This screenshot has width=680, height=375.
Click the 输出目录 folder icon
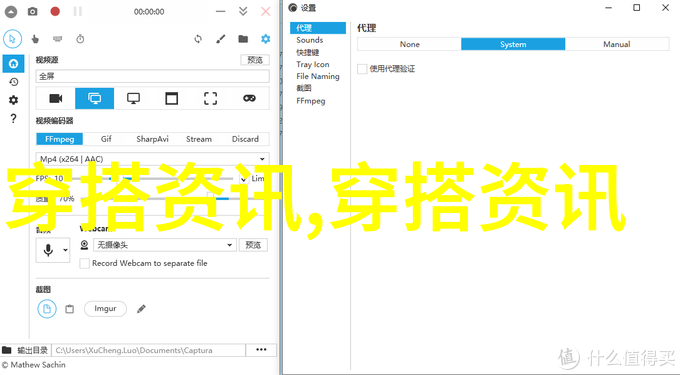point(7,350)
